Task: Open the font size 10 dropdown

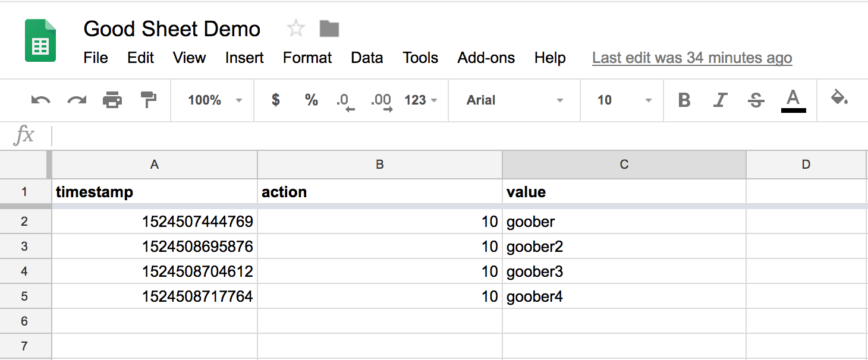Action: pos(624,100)
